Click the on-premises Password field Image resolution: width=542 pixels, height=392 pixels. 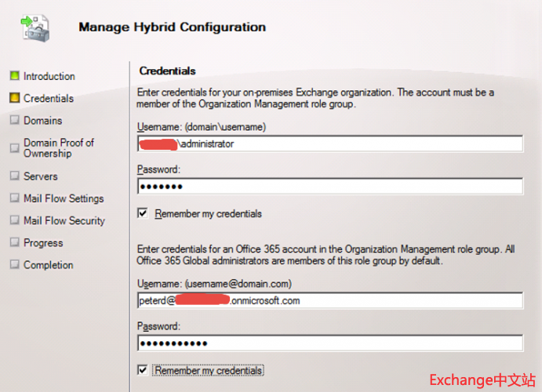[x=329, y=187]
